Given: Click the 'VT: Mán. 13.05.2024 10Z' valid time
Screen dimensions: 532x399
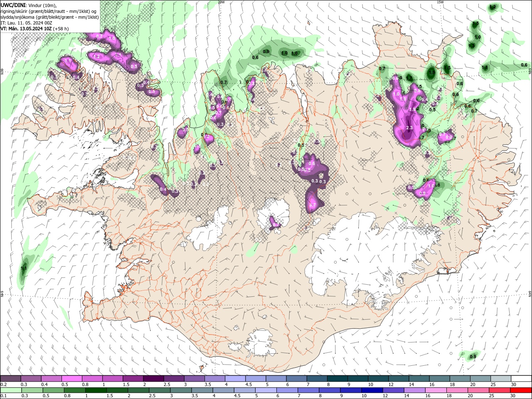Looking at the screenshot, I should pyautogui.click(x=26, y=29).
